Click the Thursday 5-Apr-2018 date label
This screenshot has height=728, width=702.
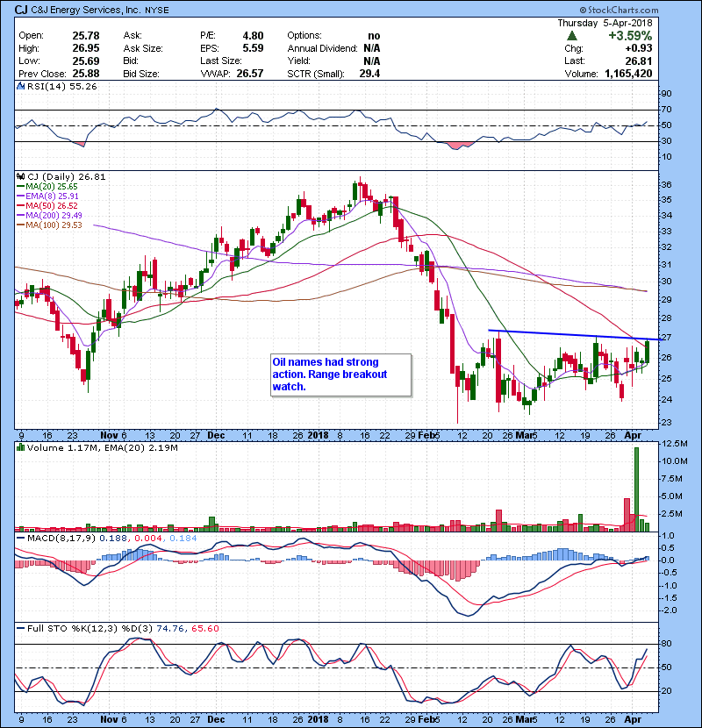click(x=605, y=23)
